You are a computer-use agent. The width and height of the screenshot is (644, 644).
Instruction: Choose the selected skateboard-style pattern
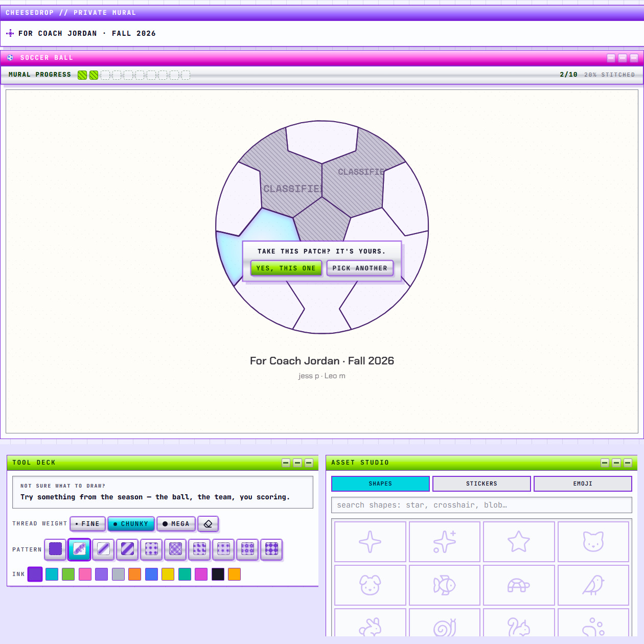click(x=79, y=549)
